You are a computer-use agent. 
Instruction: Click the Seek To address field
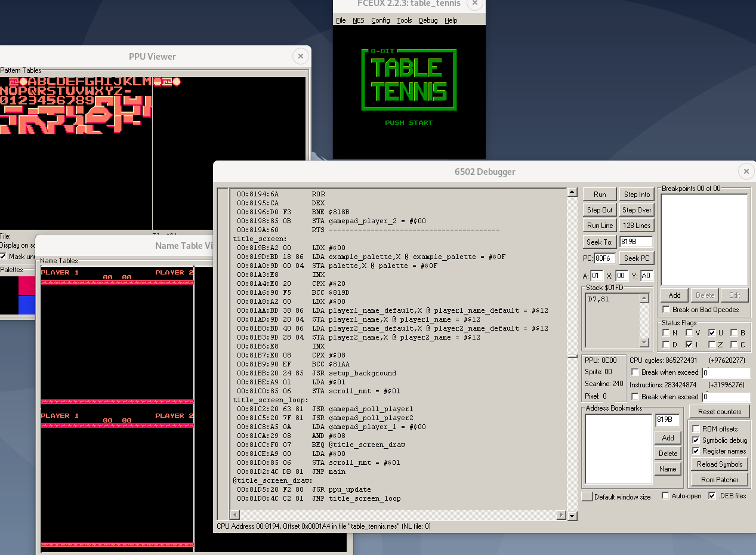[636, 242]
